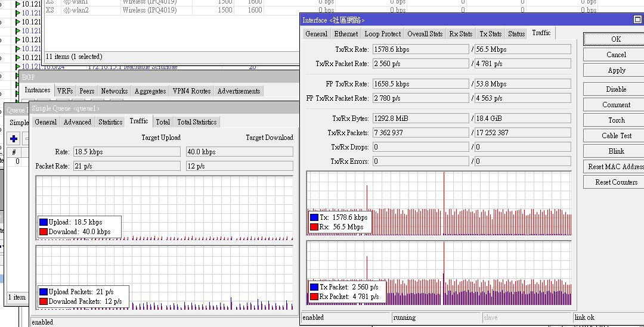Image resolution: width=644 pixels, height=327 pixels.
Task: Select the Traffic tab in the Interface window
Action: pos(541,33)
